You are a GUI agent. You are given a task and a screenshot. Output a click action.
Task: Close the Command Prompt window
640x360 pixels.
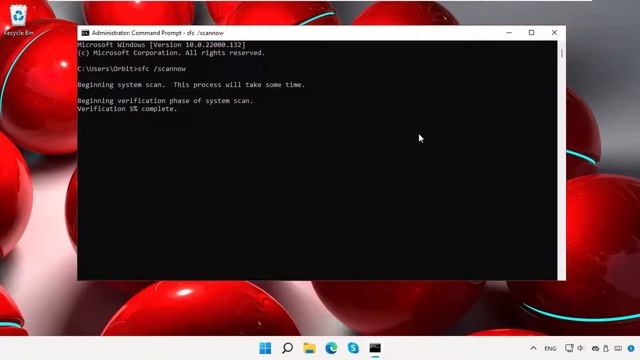coord(554,33)
